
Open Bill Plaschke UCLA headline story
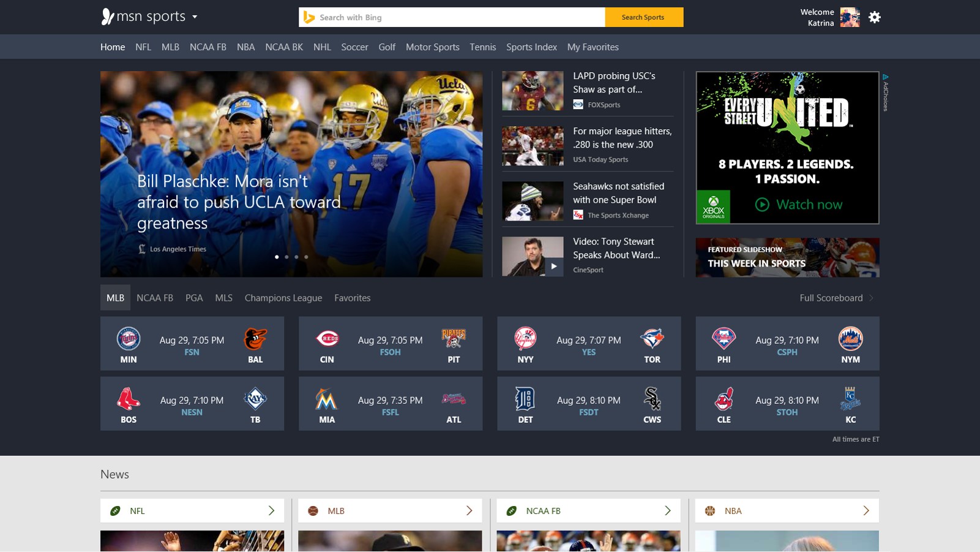(x=239, y=202)
